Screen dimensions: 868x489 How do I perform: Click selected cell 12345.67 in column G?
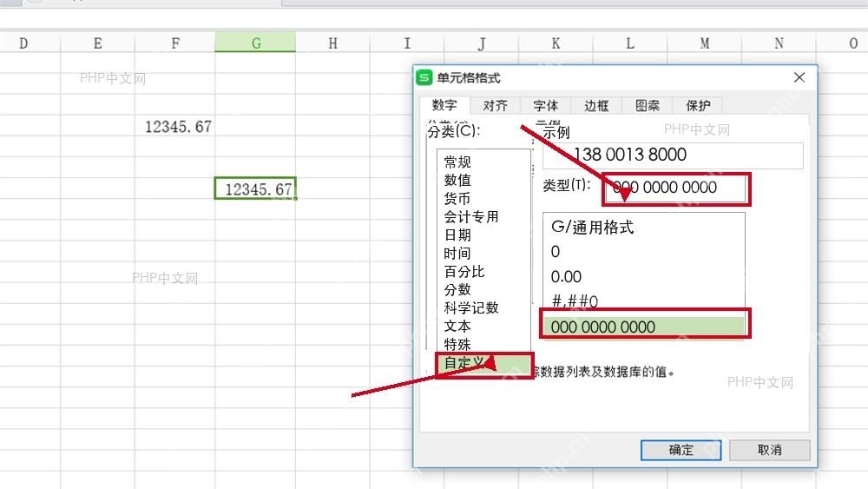255,188
